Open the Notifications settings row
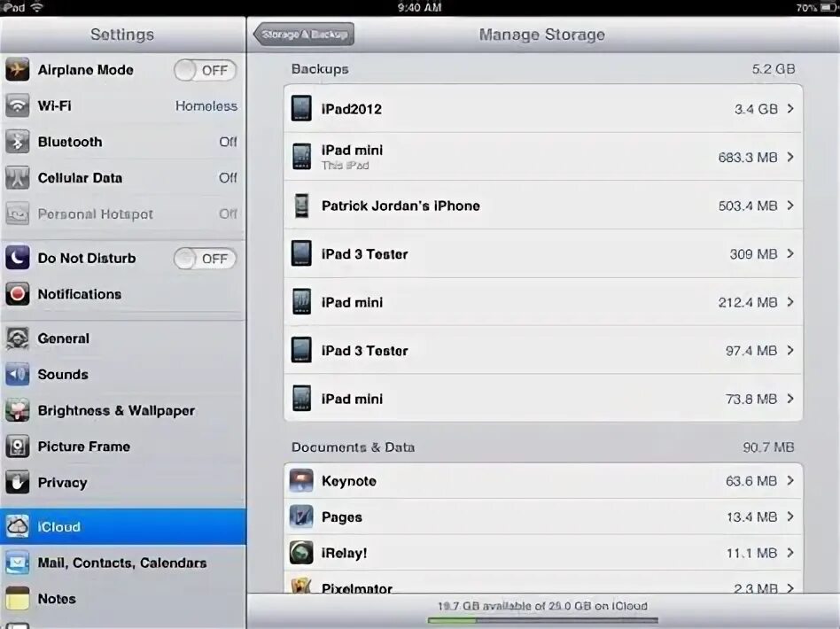The width and height of the screenshot is (840, 629). click(x=122, y=293)
